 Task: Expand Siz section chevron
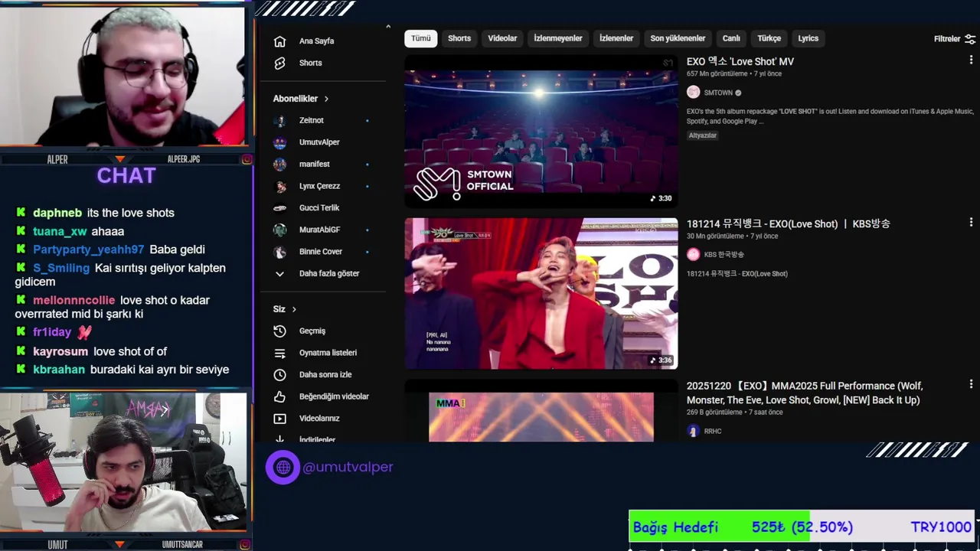294,309
